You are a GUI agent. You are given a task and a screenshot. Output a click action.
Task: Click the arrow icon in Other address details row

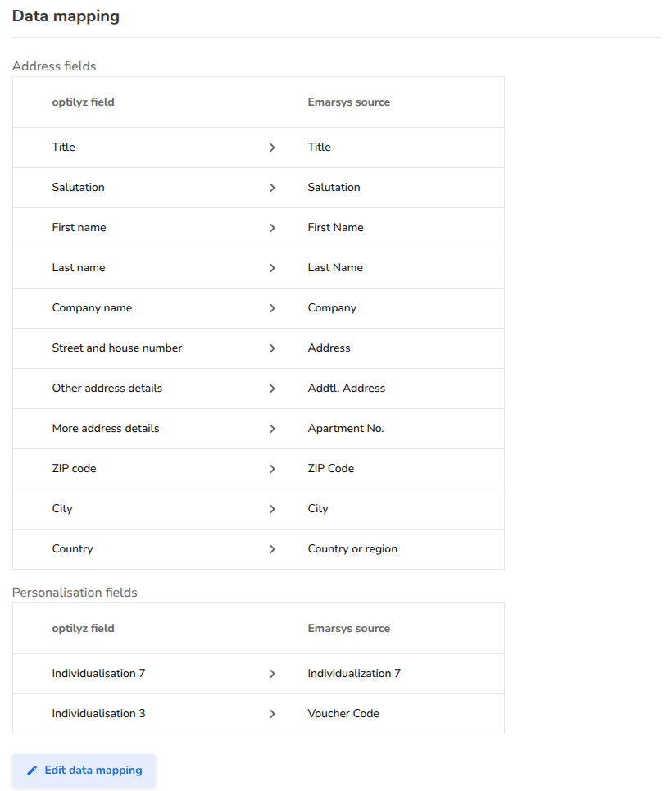(272, 389)
